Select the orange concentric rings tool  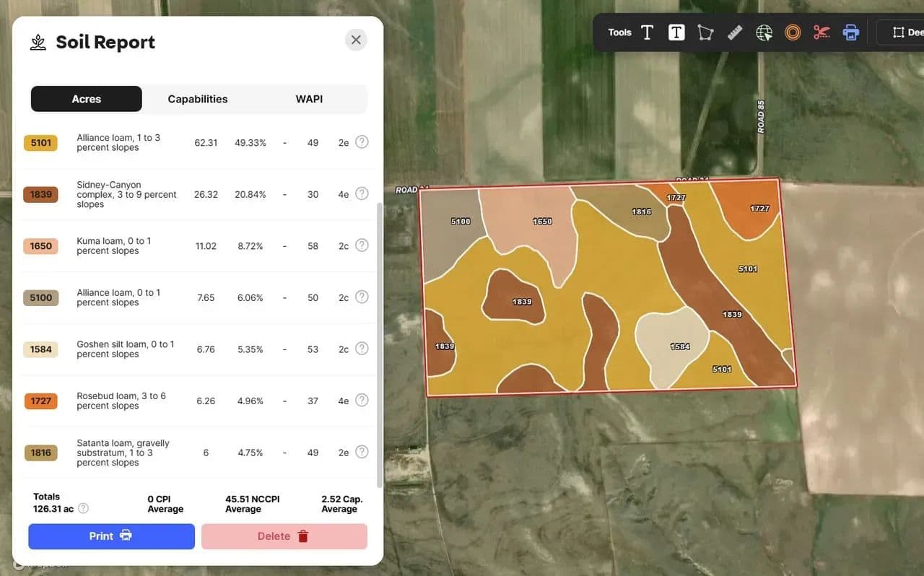click(x=793, y=32)
